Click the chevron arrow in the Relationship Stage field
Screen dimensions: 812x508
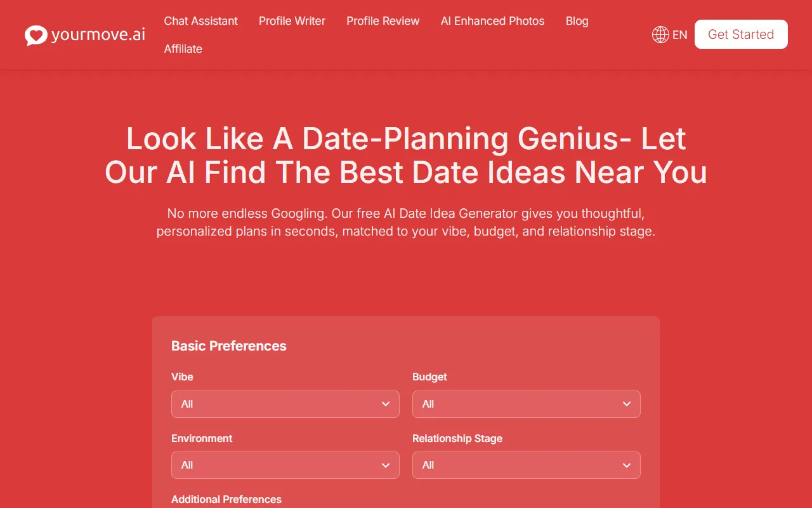coord(626,465)
